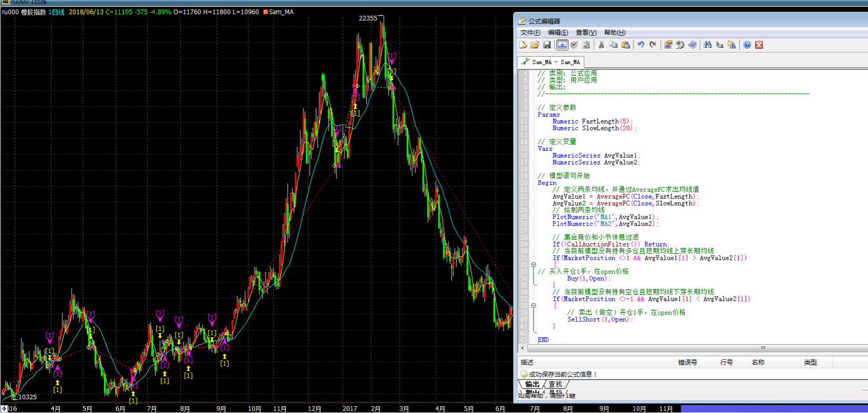Click the 错误号 column header
The height and width of the screenshot is (413, 868).
coord(687,363)
